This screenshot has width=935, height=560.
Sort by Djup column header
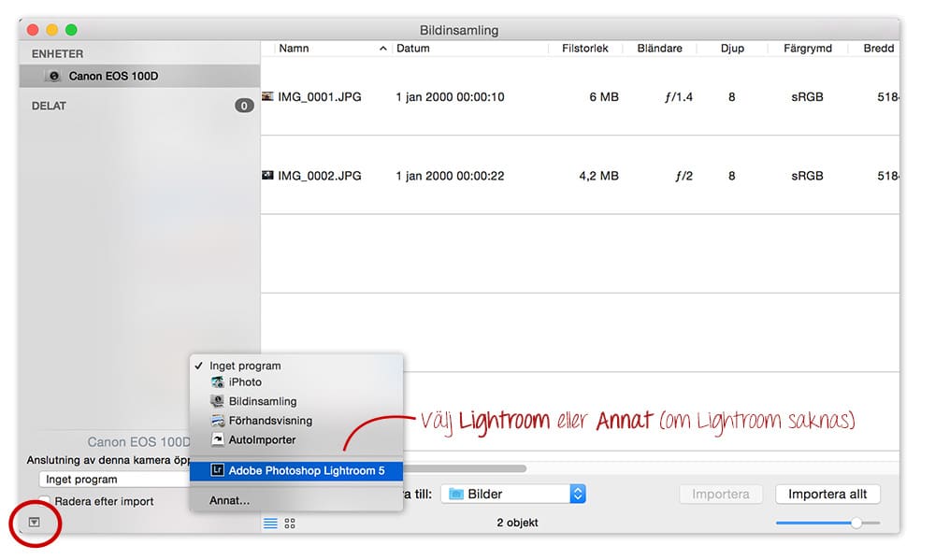pyautogui.click(x=732, y=49)
